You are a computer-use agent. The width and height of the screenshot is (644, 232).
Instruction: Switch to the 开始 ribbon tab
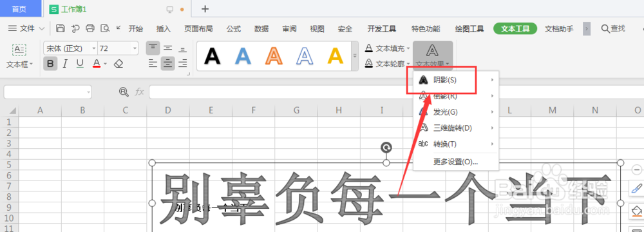[135, 28]
